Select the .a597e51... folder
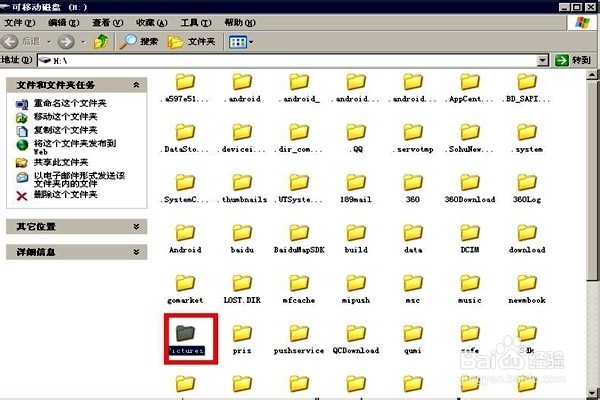Viewport: 600px width, 400px height. 185,89
